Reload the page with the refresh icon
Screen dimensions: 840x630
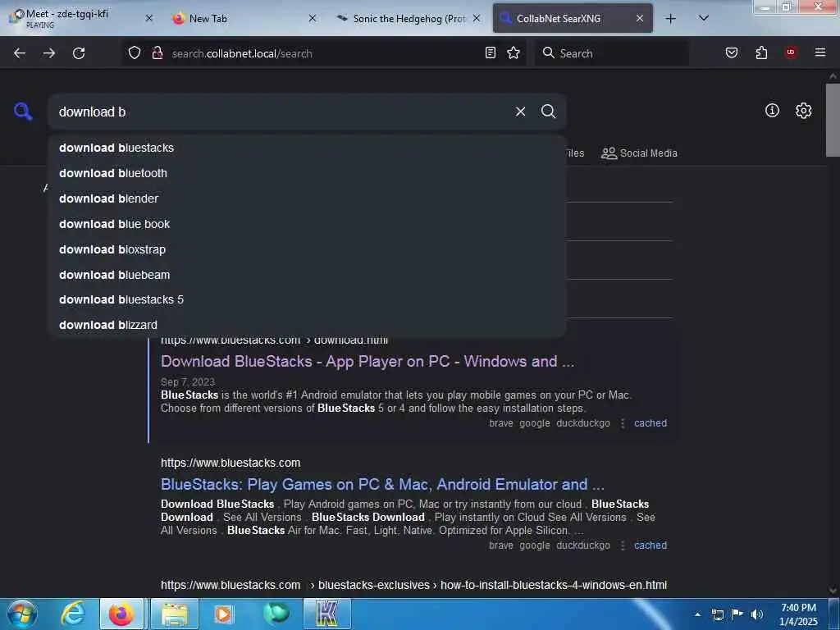click(79, 53)
